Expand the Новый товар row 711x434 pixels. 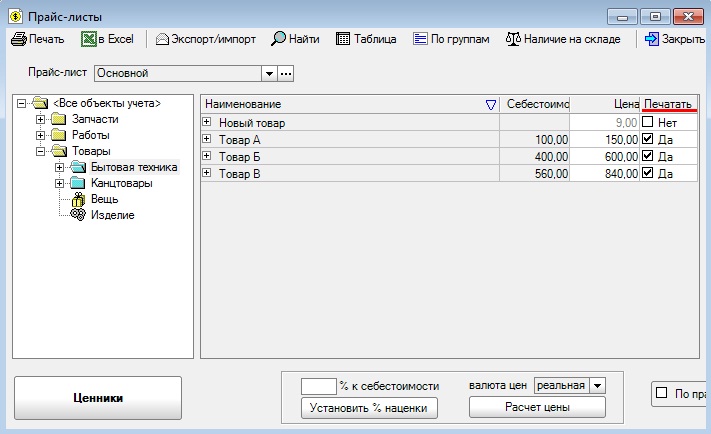tap(207, 122)
